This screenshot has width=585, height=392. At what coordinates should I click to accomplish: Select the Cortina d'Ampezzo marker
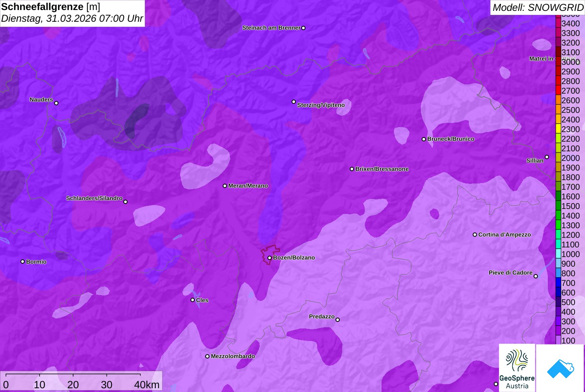[475, 235]
